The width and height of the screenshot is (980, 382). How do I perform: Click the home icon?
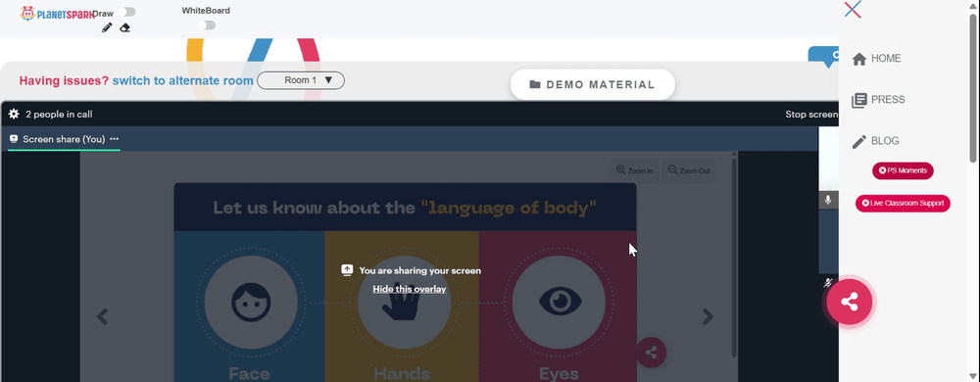point(859,59)
